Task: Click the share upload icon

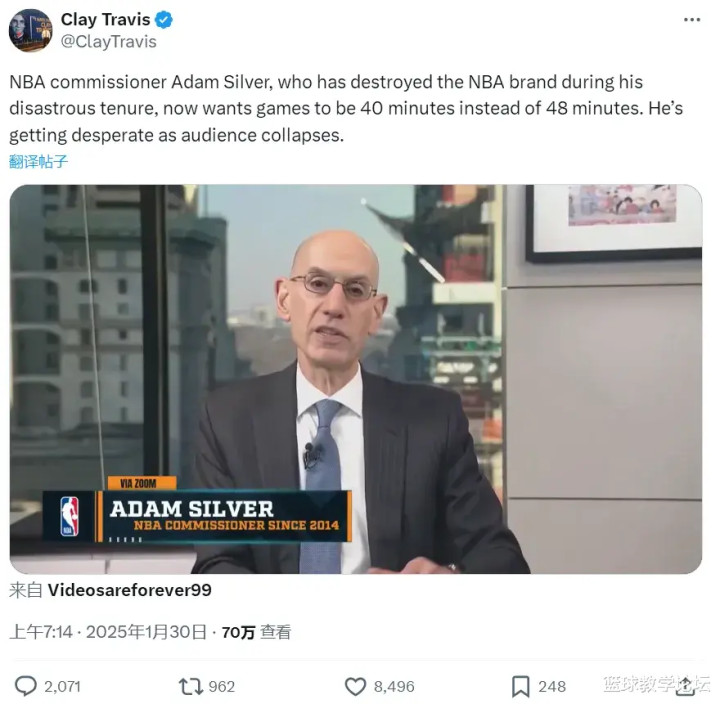Action: pyautogui.click(x=686, y=686)
